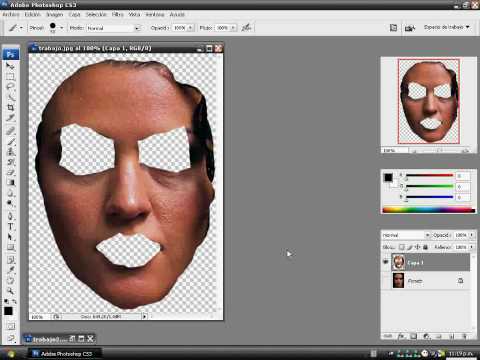Click the foreground color swatch in toolbox
The height and width of the screenshot is (360, 480).
pos(8,311)
